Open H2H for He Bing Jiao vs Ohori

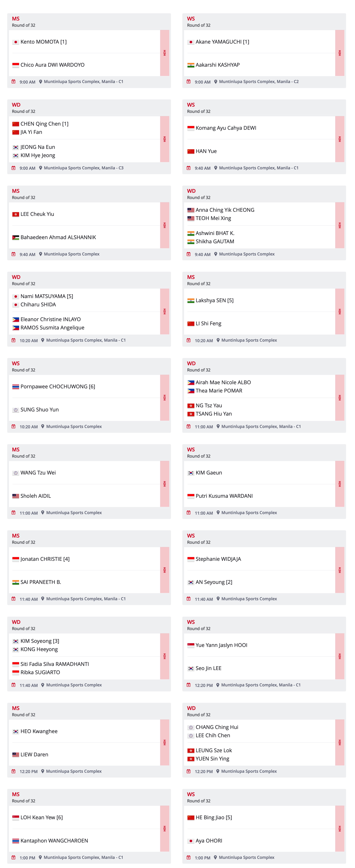340,829
